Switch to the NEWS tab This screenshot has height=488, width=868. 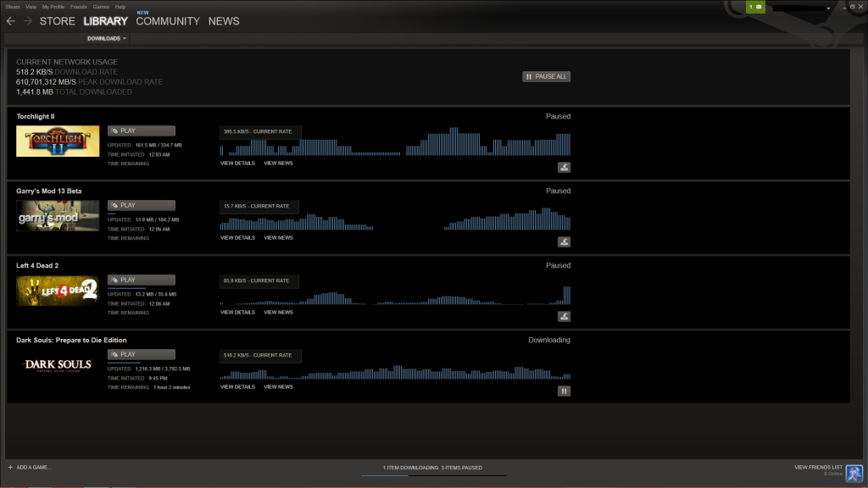point(224,21)
